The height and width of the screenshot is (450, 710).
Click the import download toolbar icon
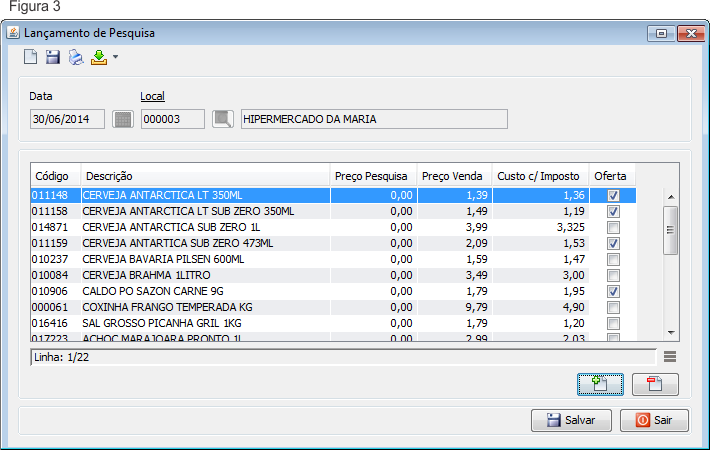coord(98,58)
